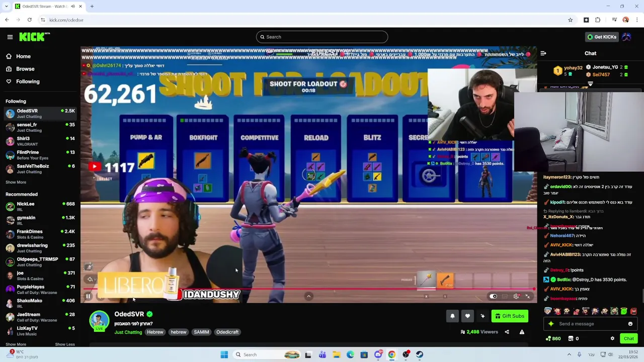Image resolution: width=644 pixels, height=362 pixels.
Task: Reload the page in the browser
Action: pos(30,20)
